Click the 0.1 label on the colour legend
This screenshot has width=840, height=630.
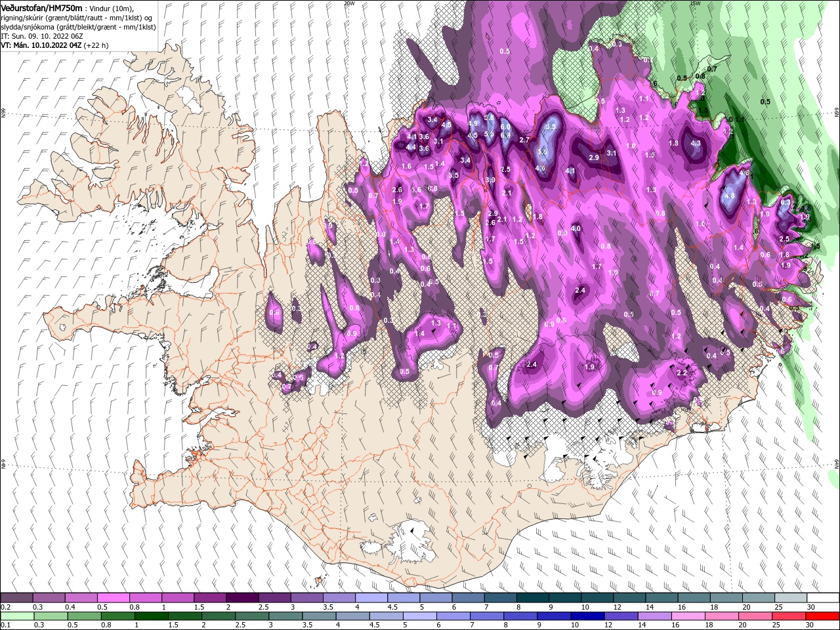[x=5, y=625]
